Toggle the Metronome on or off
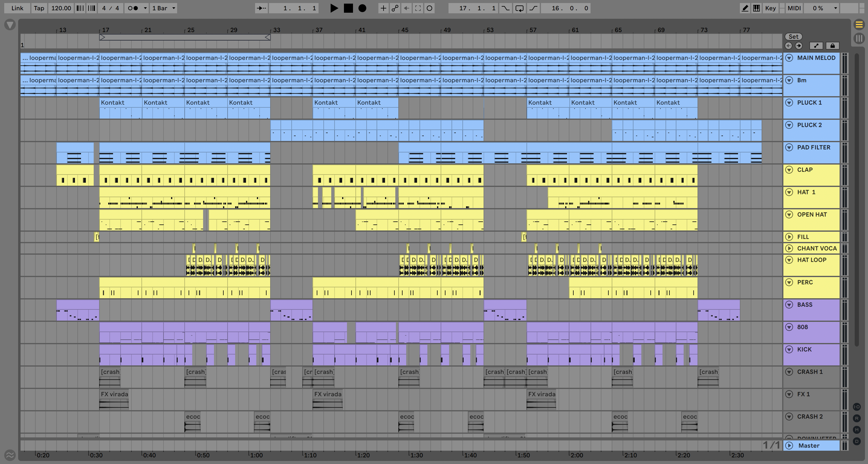 [x=133, y=8]
